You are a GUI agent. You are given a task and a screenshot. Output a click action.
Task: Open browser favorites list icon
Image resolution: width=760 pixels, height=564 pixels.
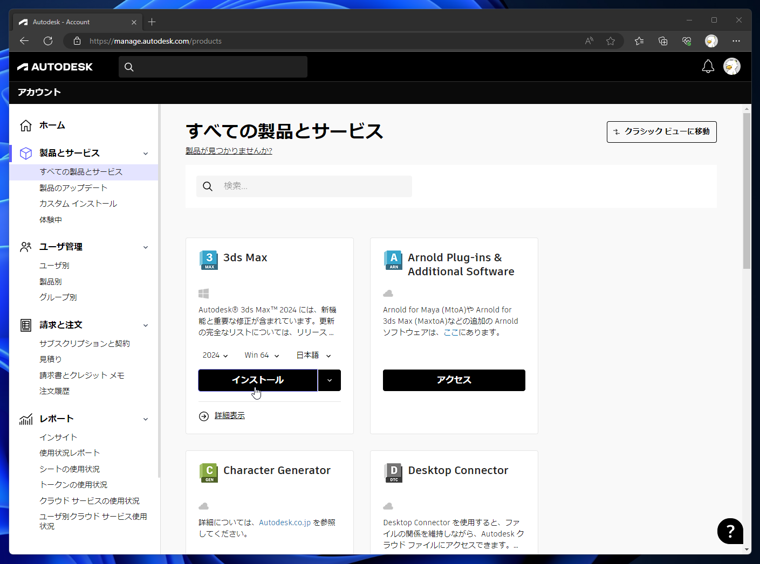pos(639,41)
